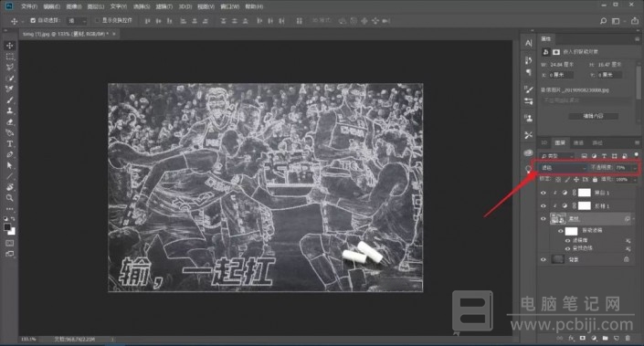The width and height of the screenshot is (644, 346).
Task: Open the Layers panel flyout menu
Action: [637, 142]
